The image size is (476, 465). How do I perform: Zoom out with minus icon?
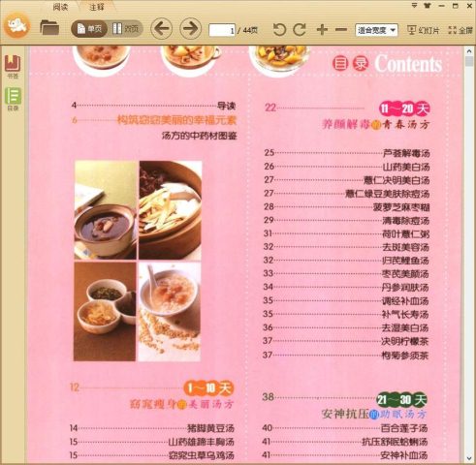click(x=340, y=30)
